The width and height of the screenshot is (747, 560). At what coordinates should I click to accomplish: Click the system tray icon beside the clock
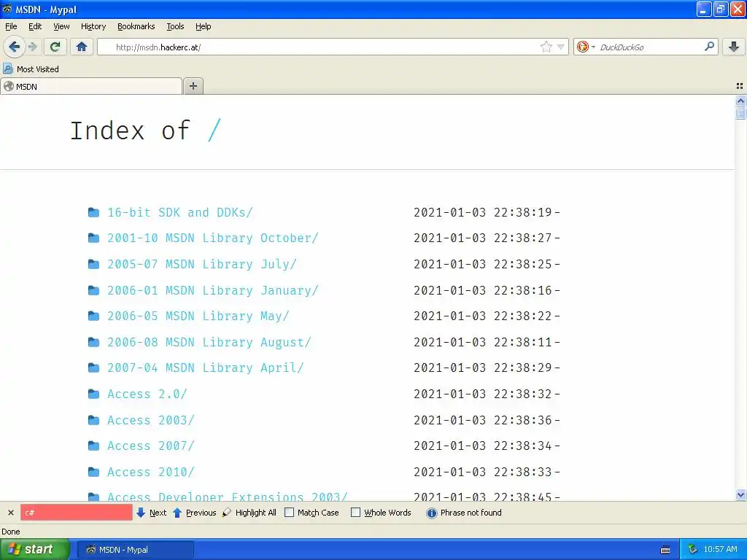[692, 550]
